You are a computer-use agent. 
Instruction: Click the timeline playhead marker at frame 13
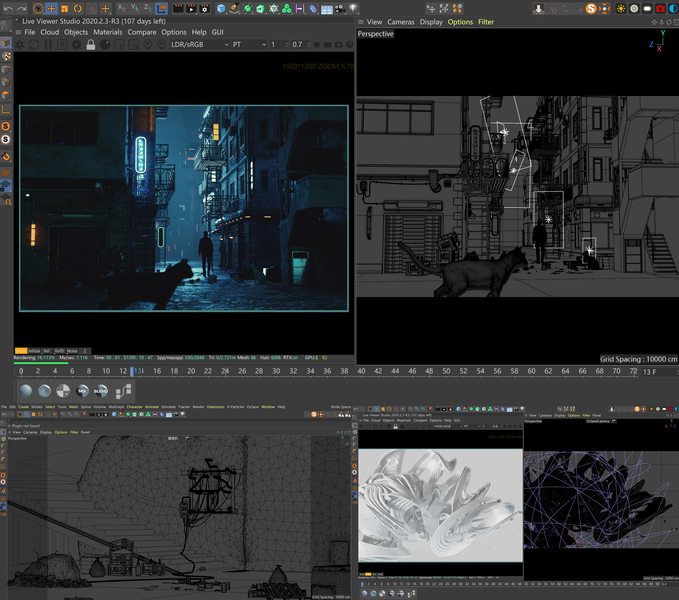pos(132,371)
